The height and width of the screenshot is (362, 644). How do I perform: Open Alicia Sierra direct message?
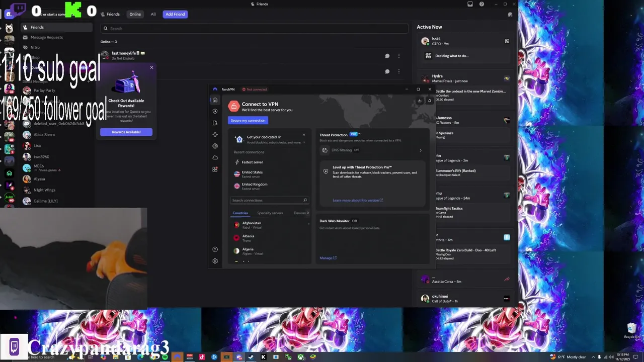pyautogui.click(x=56, y=135)
